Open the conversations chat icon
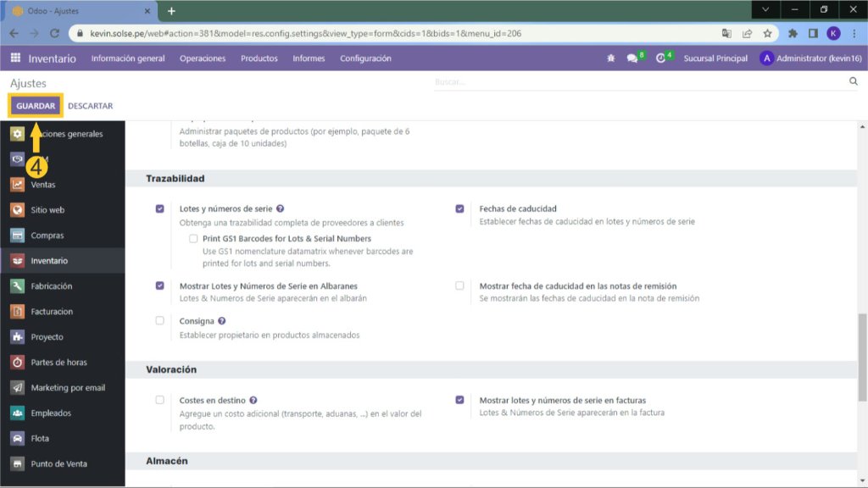 point(632,58)
